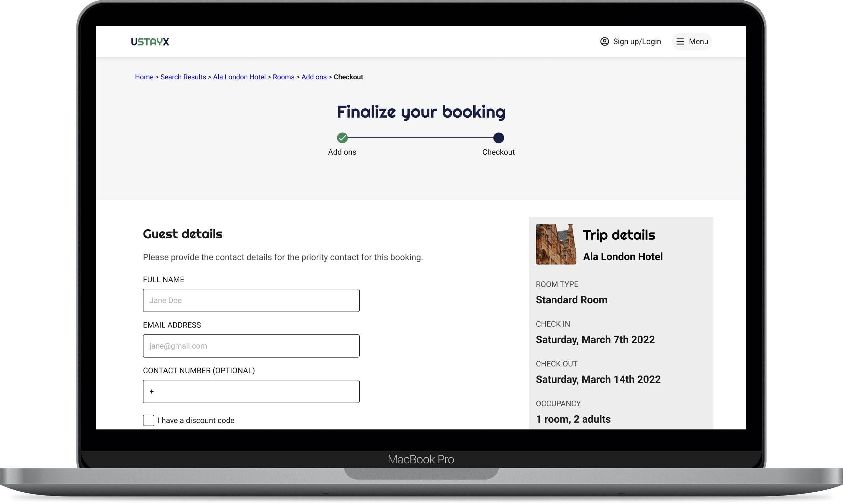Click the green Add ons checkmark step
The height and width of the screenshot is (504, 843).
coord(342,138)
